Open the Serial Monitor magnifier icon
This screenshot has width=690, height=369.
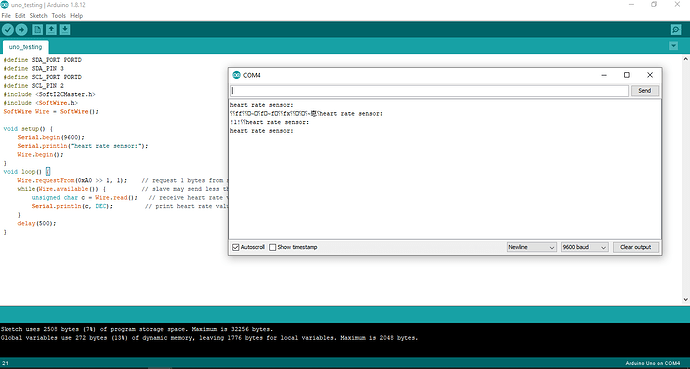click(676, 29)
